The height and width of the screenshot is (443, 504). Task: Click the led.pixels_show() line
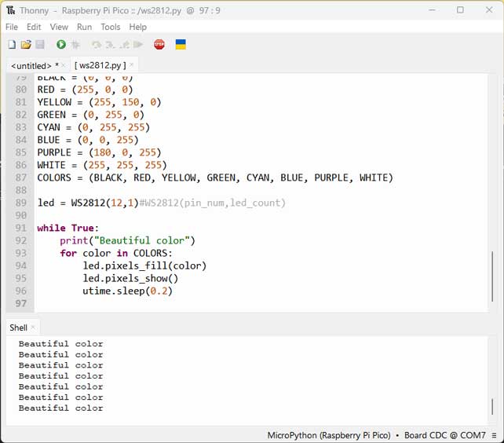(130, 278)
